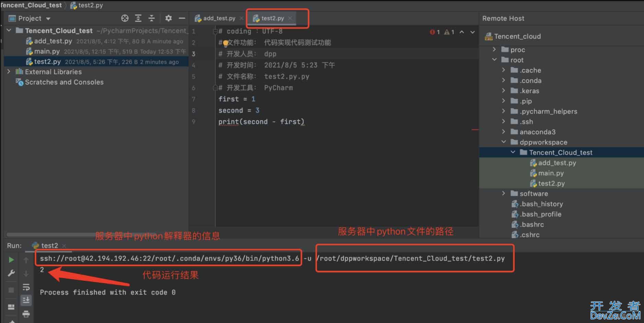Expand the .keras remote folder
Viewport: 644px width, 323px height.
[x=504, y=91]
